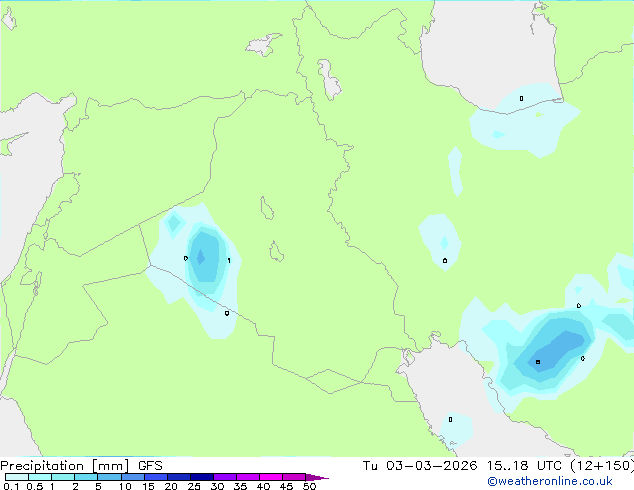This screenshot has width=634, height=490.
Task: Choose the magenta swatch between 40 and 45
Action: click(271, 477)
